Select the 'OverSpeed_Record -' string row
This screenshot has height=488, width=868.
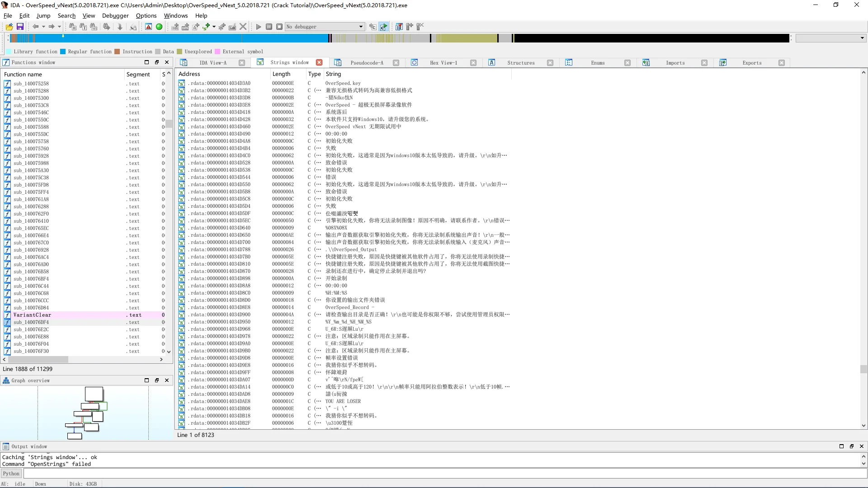click(344, 307)
